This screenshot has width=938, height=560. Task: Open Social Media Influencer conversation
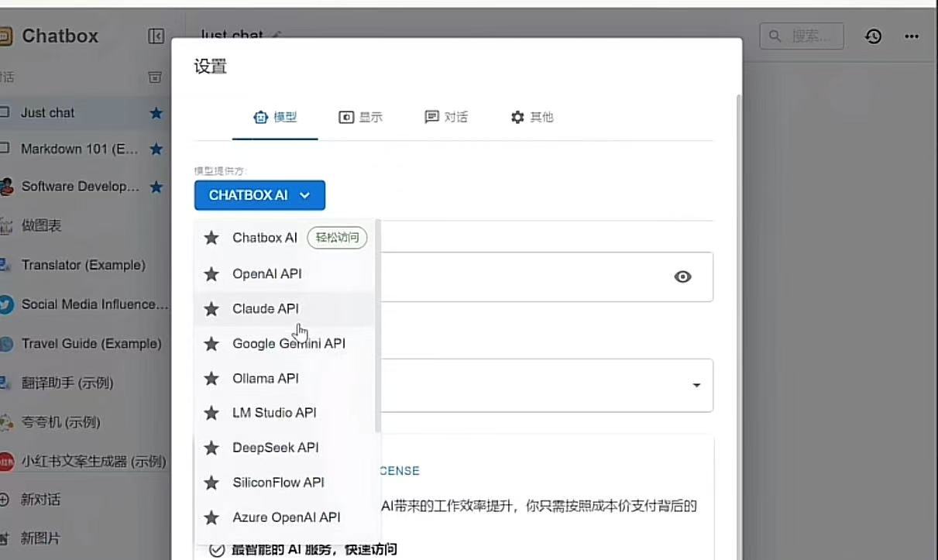click(x=84, y=304)
